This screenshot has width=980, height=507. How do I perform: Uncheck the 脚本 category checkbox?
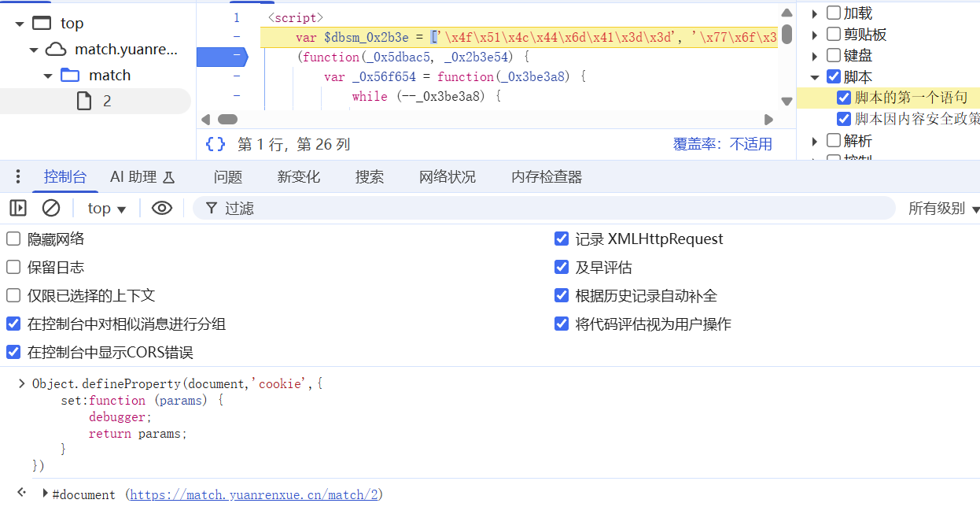coord(834,76)
